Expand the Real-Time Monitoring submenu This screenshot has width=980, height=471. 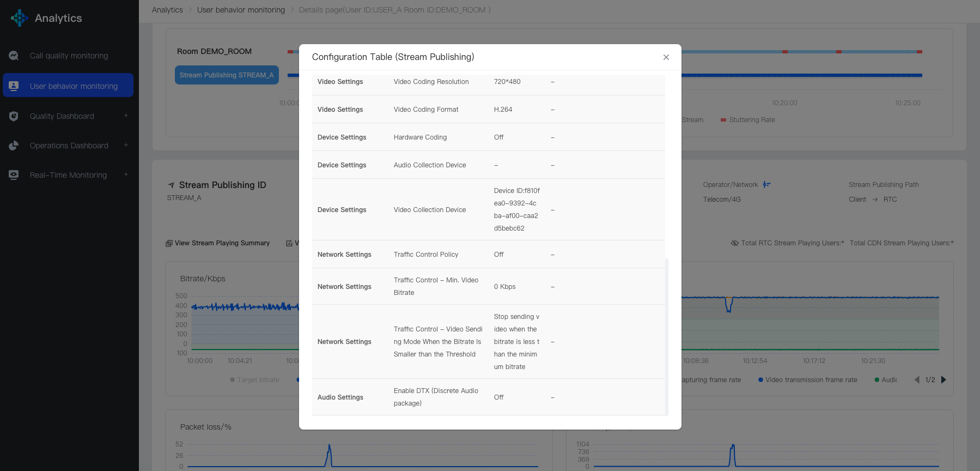(x=126, y=174)
